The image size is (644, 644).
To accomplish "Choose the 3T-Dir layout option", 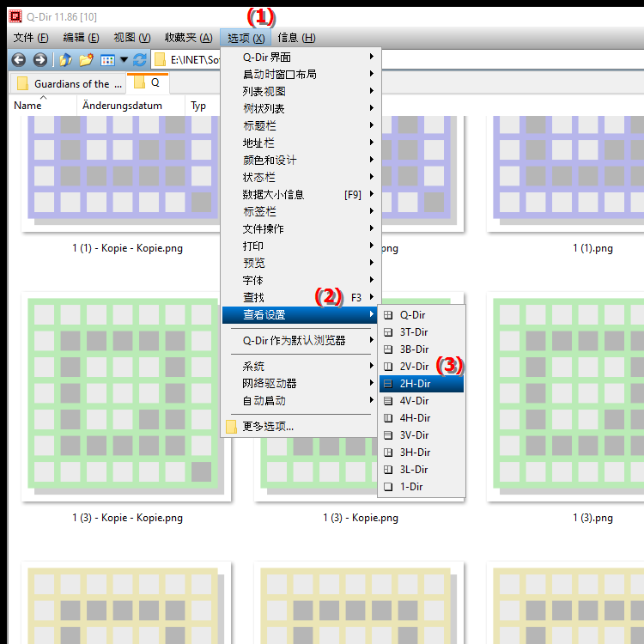I will click(422, 332).
